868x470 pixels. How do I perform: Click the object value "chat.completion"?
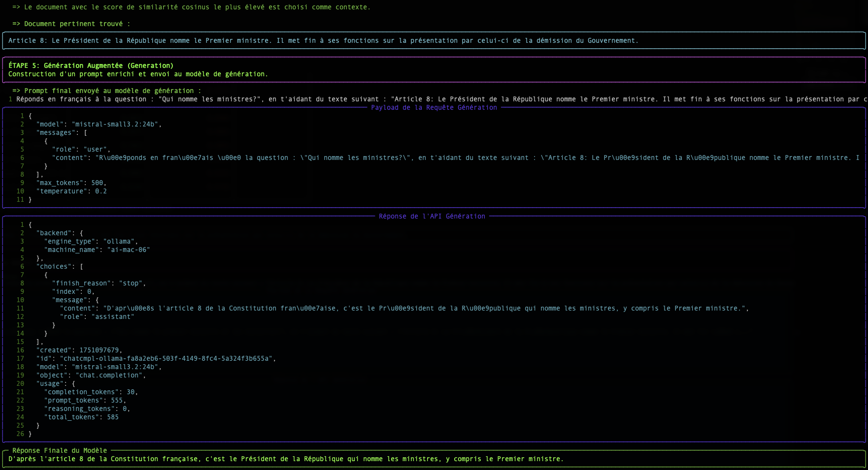(x=110, y=376)
